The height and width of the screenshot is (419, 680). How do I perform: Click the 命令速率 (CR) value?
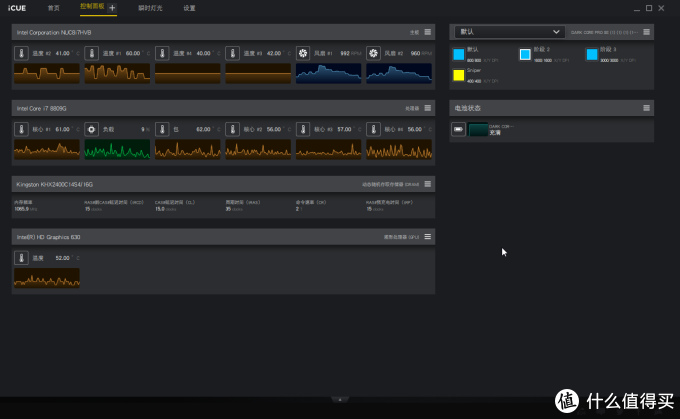coord(299,209)
